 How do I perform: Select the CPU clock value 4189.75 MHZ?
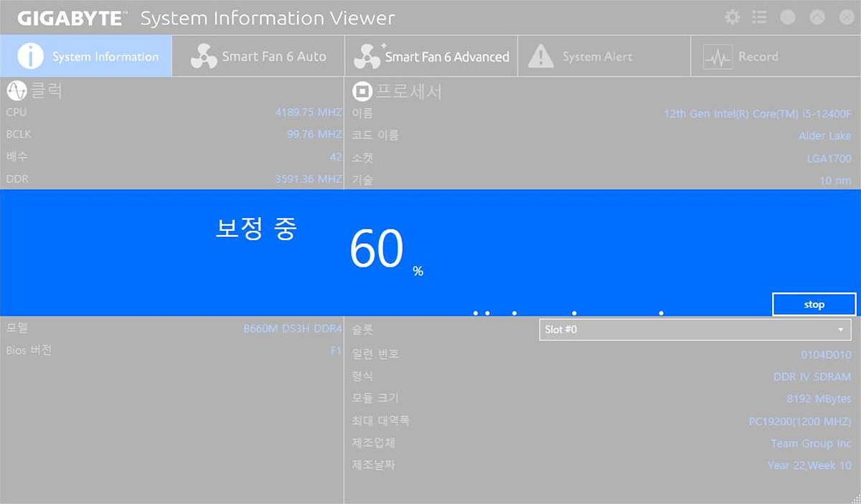(x=309, y=113)
